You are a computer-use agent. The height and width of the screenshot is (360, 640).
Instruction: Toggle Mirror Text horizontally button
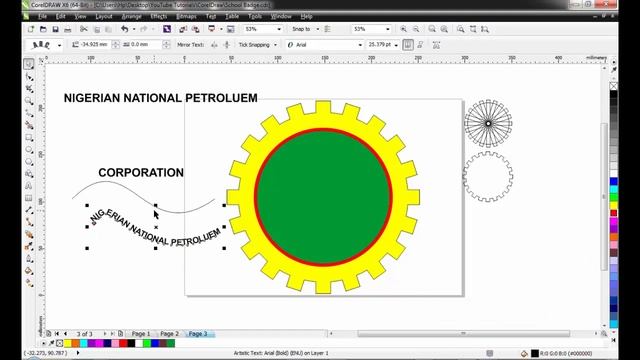tap(214, 45)
